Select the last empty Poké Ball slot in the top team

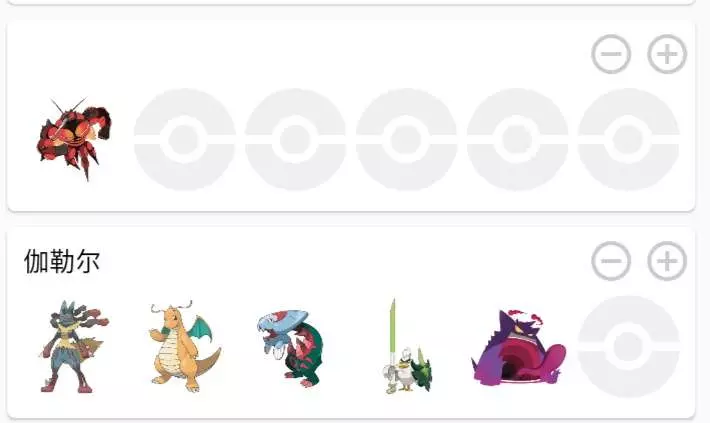pos(628,139)
